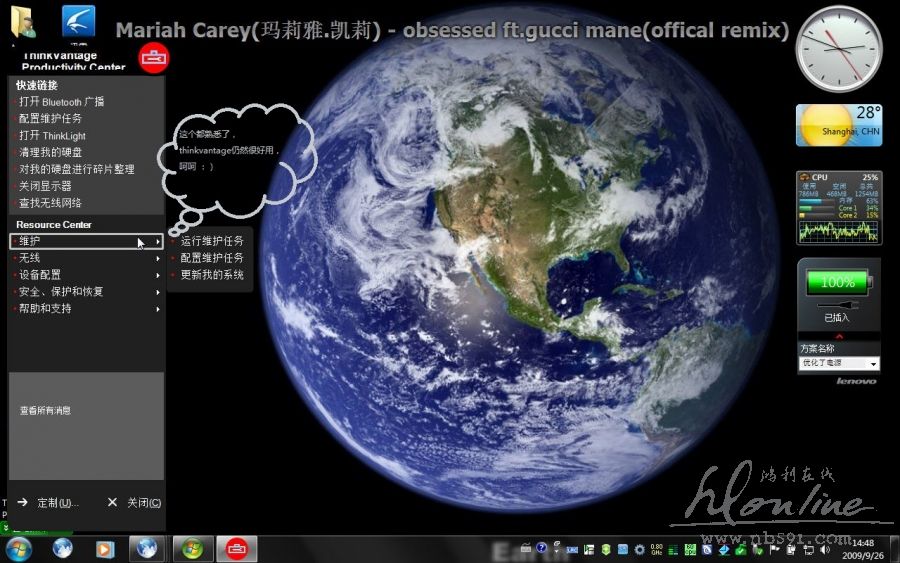900x563 pixels.
Task: Click the 查找无线网络 quick link
Action: coord(50,203)
